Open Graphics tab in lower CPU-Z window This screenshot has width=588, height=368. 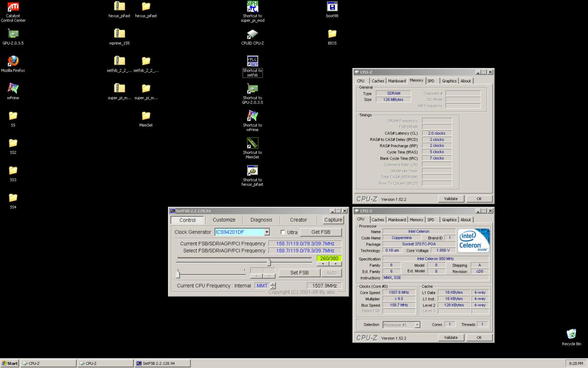[x=449, y=220]
